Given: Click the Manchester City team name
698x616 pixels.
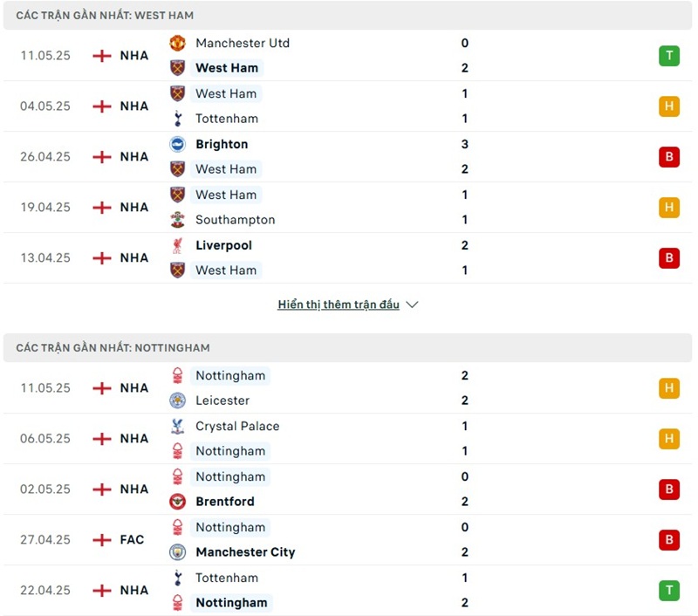Looking at the screenshot, I should [245, 552].
